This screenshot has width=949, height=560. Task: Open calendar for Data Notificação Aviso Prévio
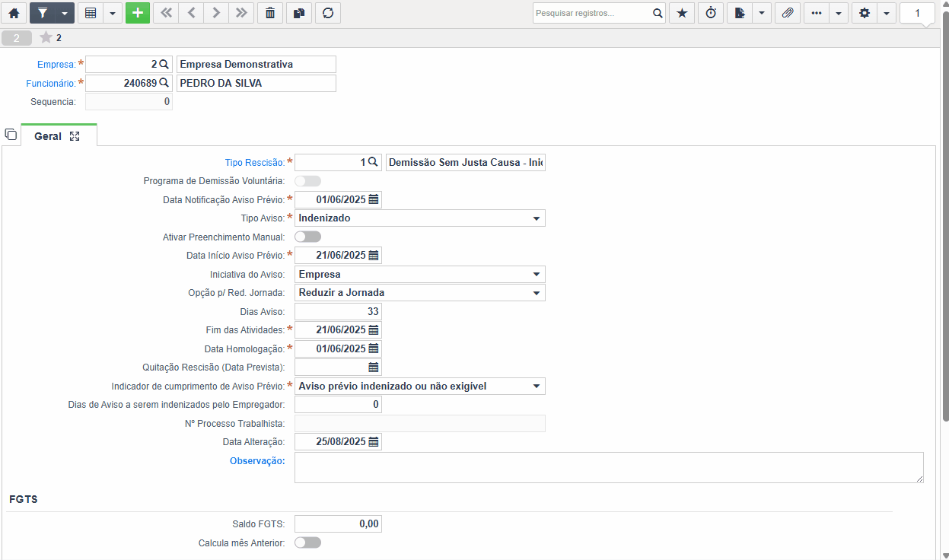374,200
